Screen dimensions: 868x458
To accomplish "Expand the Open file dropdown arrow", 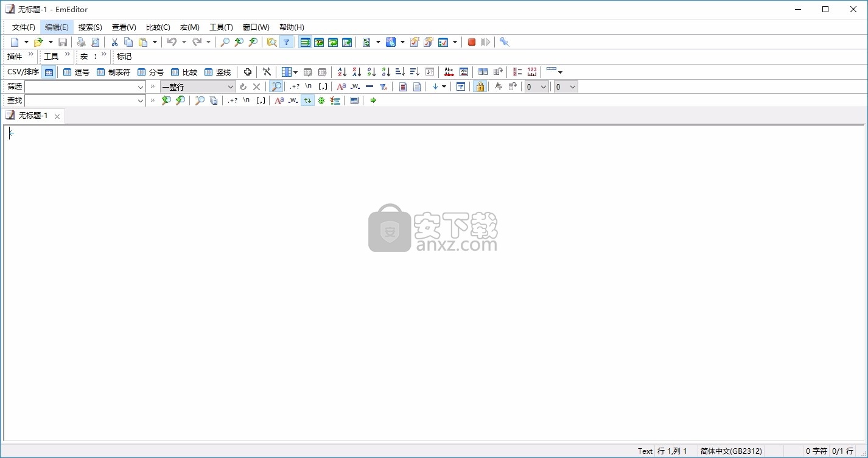I will point(51,42).
